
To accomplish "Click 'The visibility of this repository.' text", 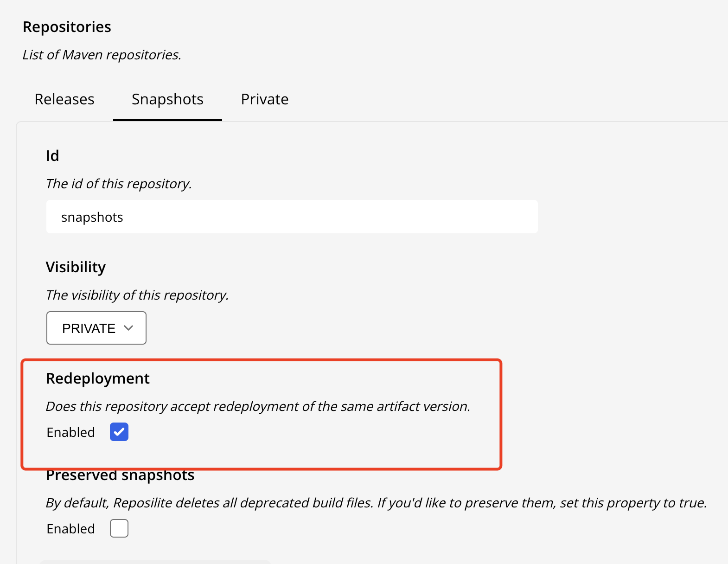I will [137, 295].
